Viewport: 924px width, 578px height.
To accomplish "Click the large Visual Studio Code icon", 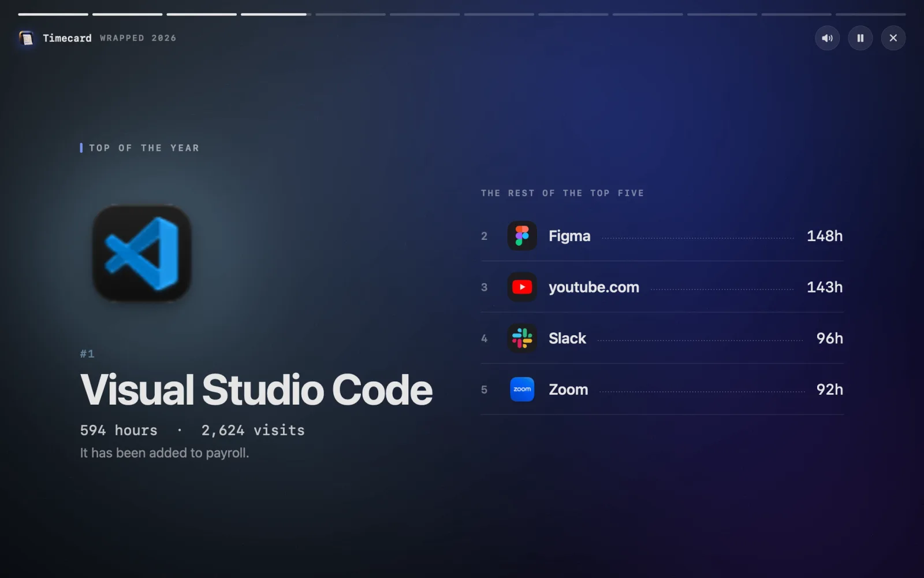I will (x=141, y=253).
